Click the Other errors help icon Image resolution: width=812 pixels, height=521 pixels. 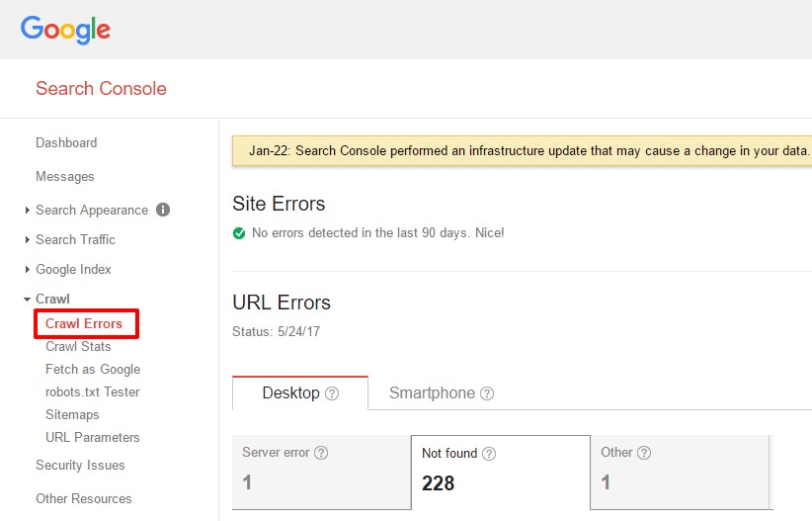pos(644,453)
